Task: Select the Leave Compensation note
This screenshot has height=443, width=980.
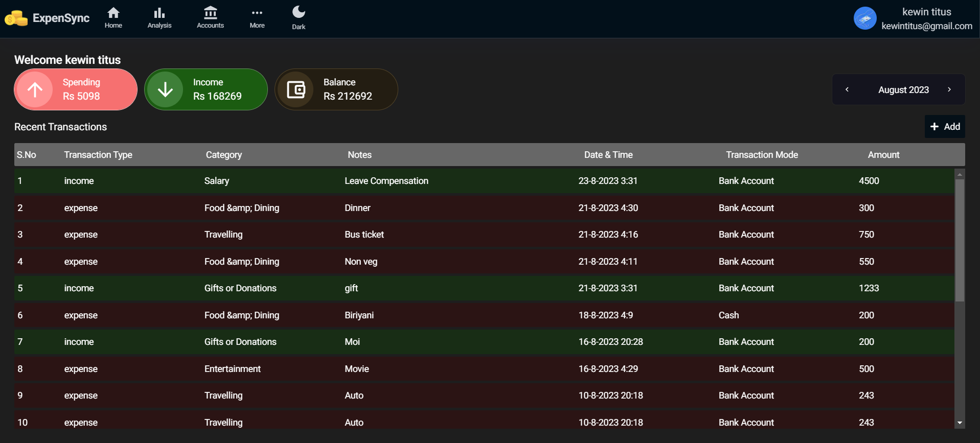Action: (x=386, y=181)
